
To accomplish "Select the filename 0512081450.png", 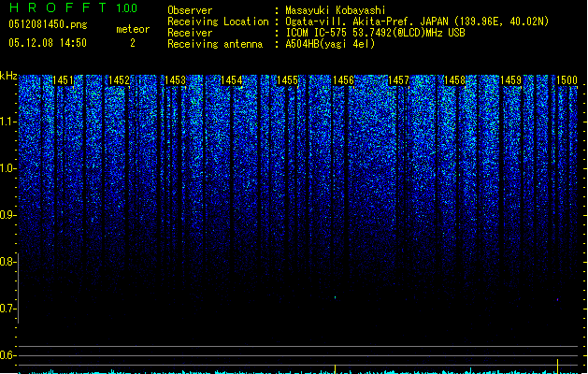I will (48, 24).
